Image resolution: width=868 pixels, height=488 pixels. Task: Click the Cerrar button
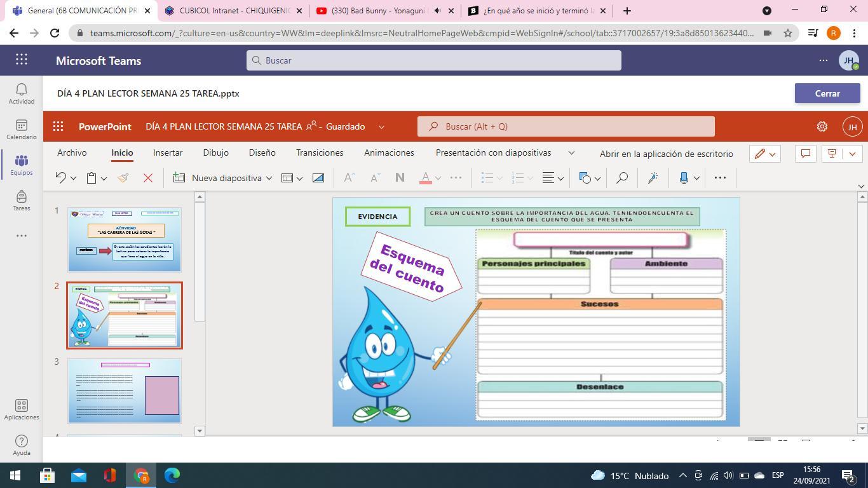827,93
